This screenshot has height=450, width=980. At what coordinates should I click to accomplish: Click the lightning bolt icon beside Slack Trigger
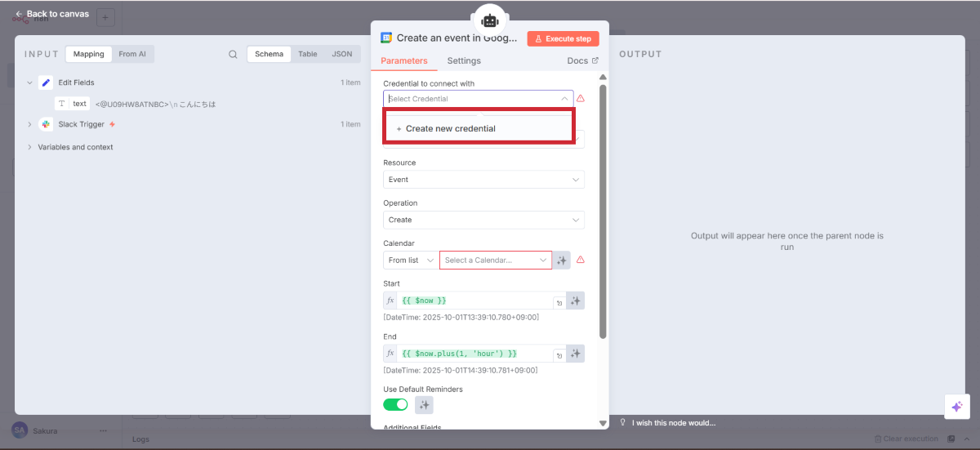pos(112,124)
